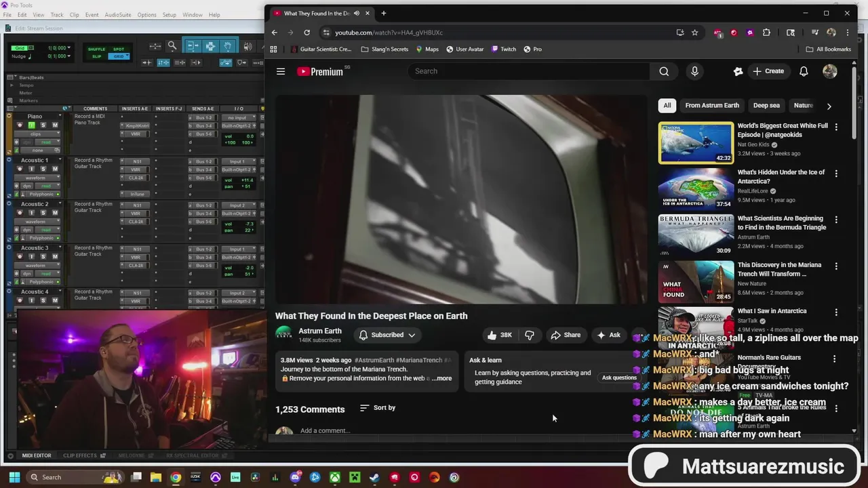
Task: Open Astrum Earth channel link
Action: (x=320, y=331)
